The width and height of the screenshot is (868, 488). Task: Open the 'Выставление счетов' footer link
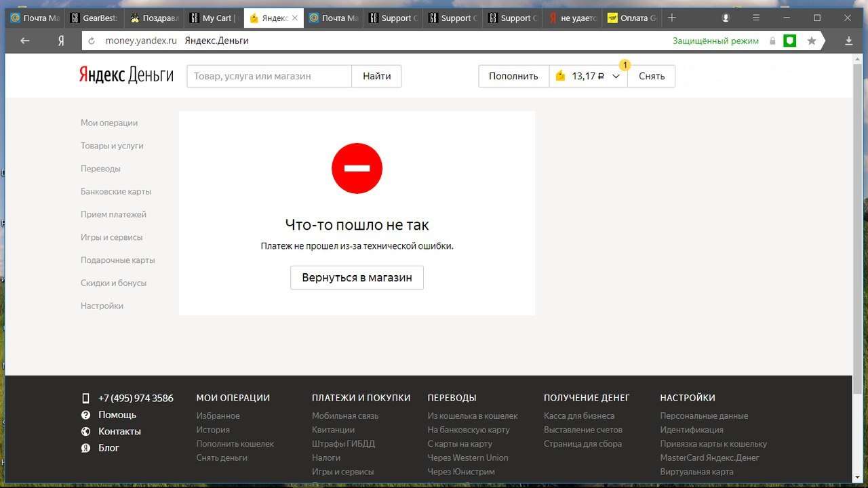click(583, 430)
